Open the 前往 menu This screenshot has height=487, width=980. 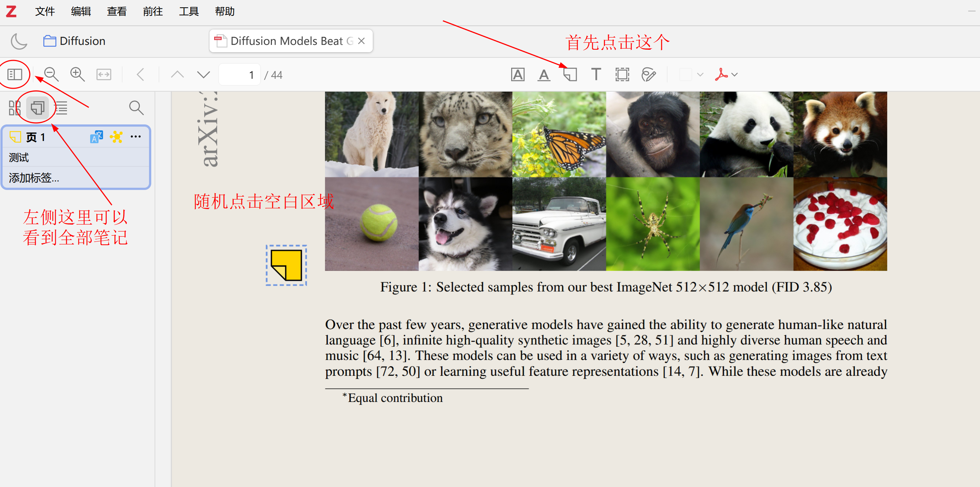click(153, 11)
